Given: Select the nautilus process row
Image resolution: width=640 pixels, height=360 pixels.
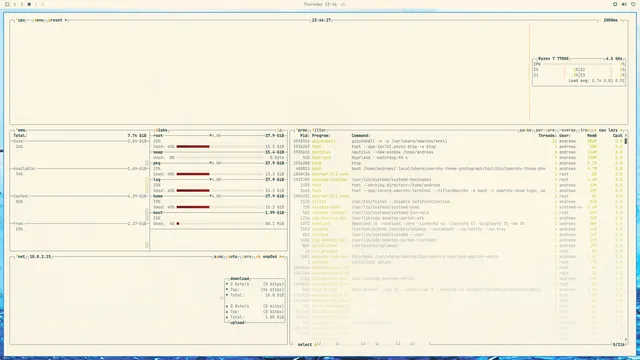Looking at the screenshot, I should click(457, 152).
